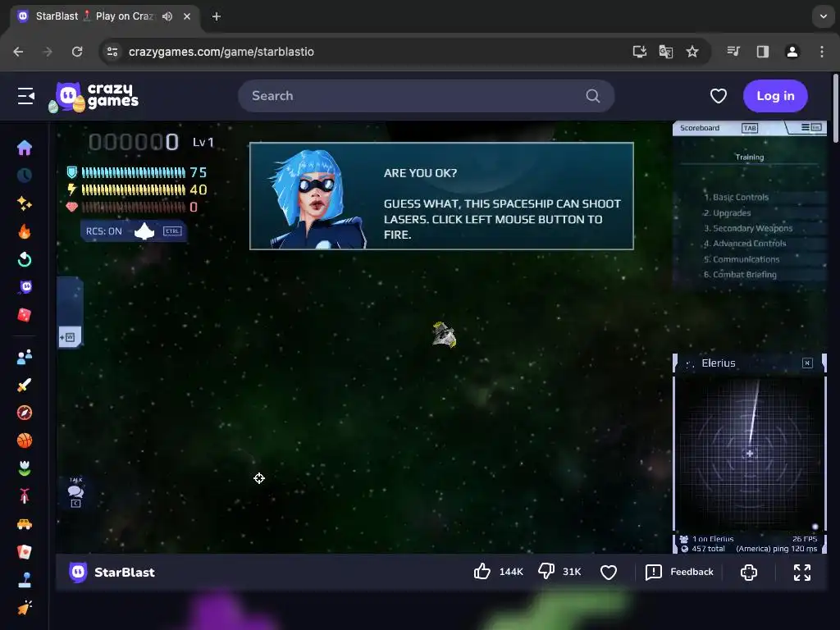840x630 pixels.
Task: Open in-game Talk chat icon
Action: coord(75,492)
